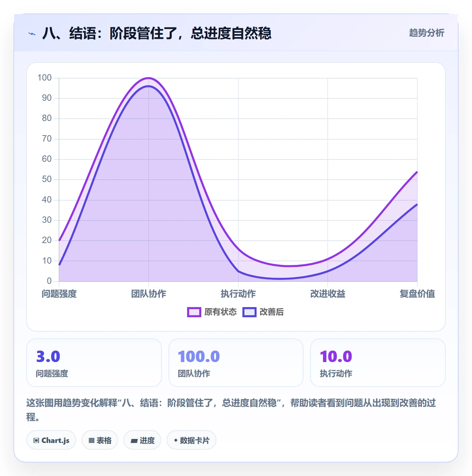Select the 进度 tag chip
The height and width of the screenshot is (476, 472).
(142, 440)
